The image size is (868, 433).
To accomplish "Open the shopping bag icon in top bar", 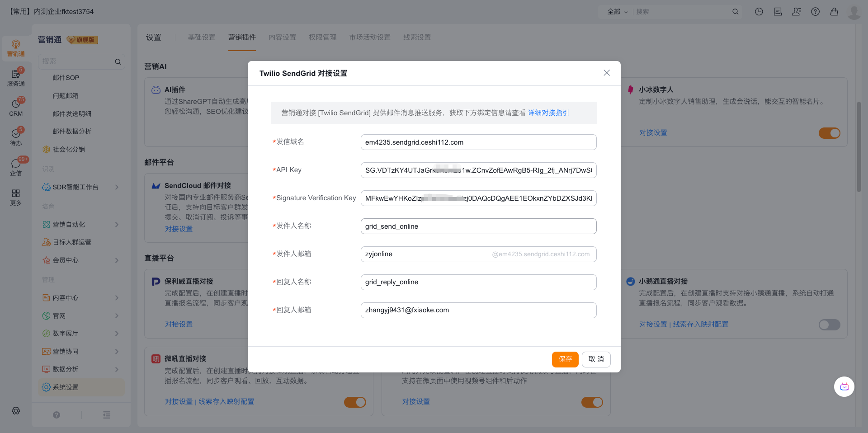I will pos(834,12).
